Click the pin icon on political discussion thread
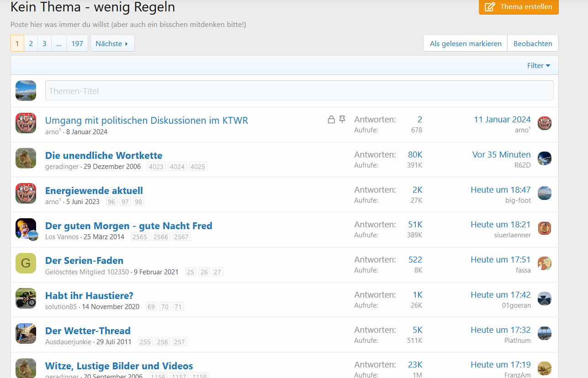Viewport: 588px width, 378px height. (342, 120)
